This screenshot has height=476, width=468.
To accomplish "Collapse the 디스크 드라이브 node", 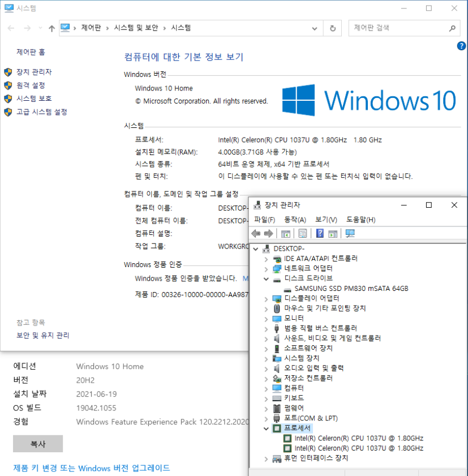I will (266, 278).
